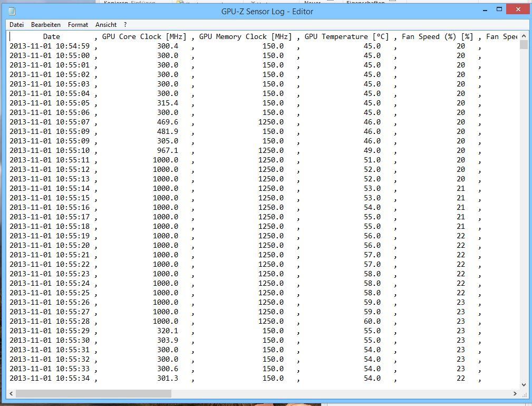532x406 pixels.
Task: Click the Fan Speed (%) [%] header
Action: point(437,36)
